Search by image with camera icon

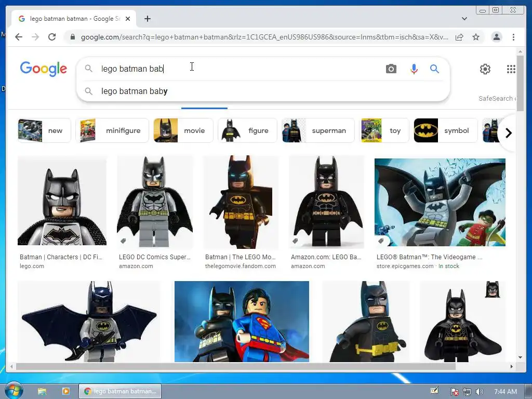pyautogui.click(x=391, y=69)
